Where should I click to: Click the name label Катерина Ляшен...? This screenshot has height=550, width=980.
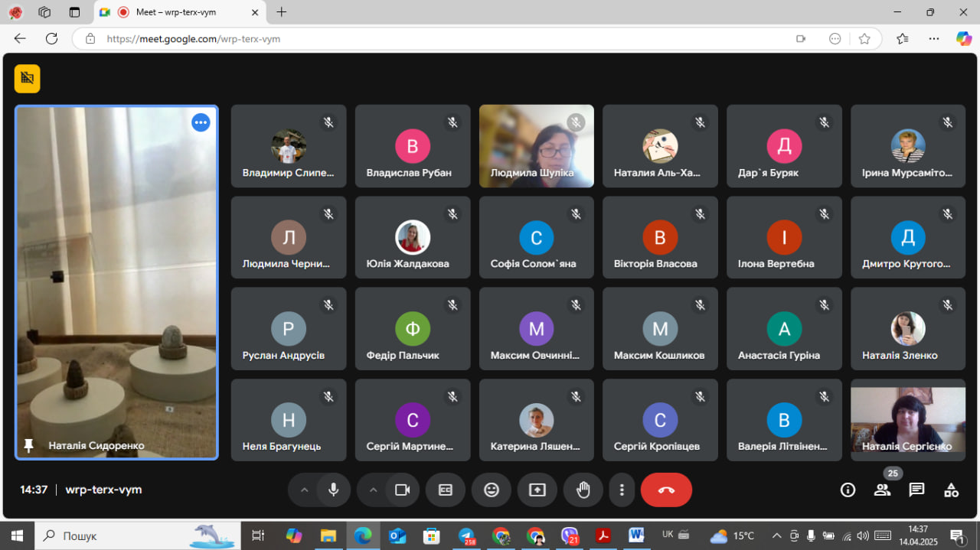535,446
